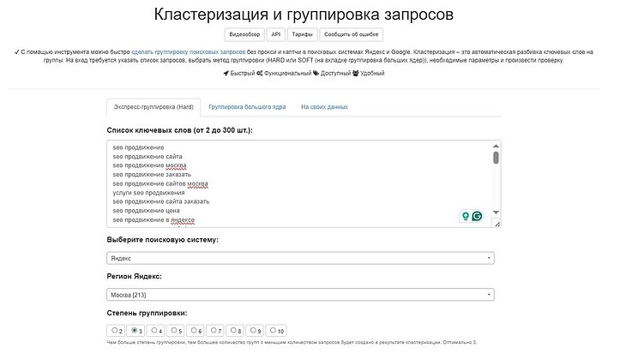The height and width of the screenshot is (354, 644).
Task: Click the label Степень группировки
Action: [147, 313]
